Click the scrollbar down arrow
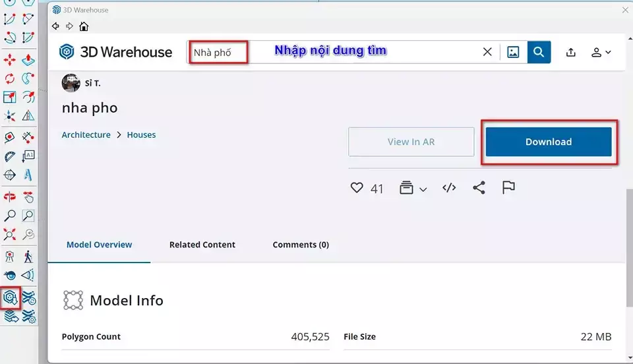This screenshot has width=633, height=364. pyautogui.click(x=630, y=358)
